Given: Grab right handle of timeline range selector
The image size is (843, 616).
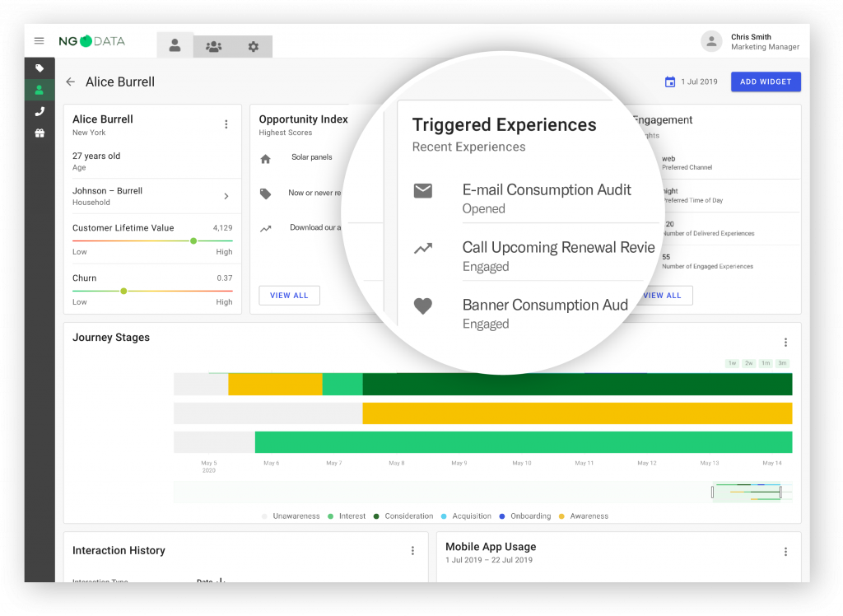Looking at the screenshot, I should 780,492.
